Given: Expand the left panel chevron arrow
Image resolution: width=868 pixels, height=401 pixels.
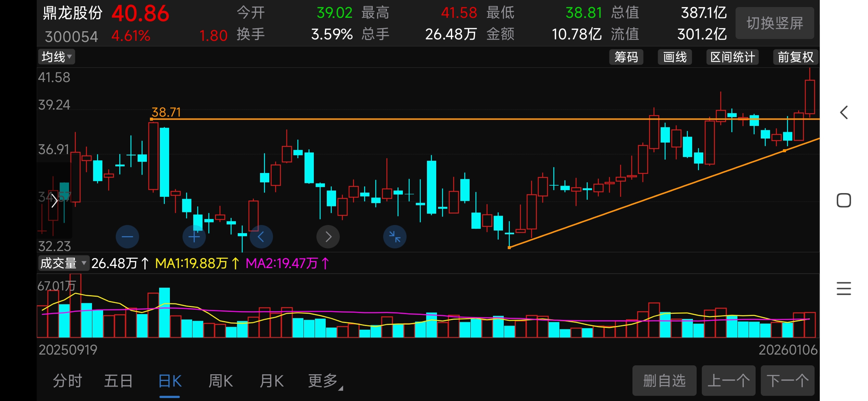Looking at the screenshot, I should tap(55, 201).
